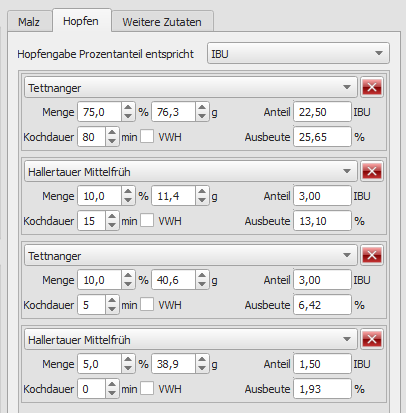Check VWH for the 0 min hop
The height and width of the screenshot is (413, 406).
click(147, 389)
